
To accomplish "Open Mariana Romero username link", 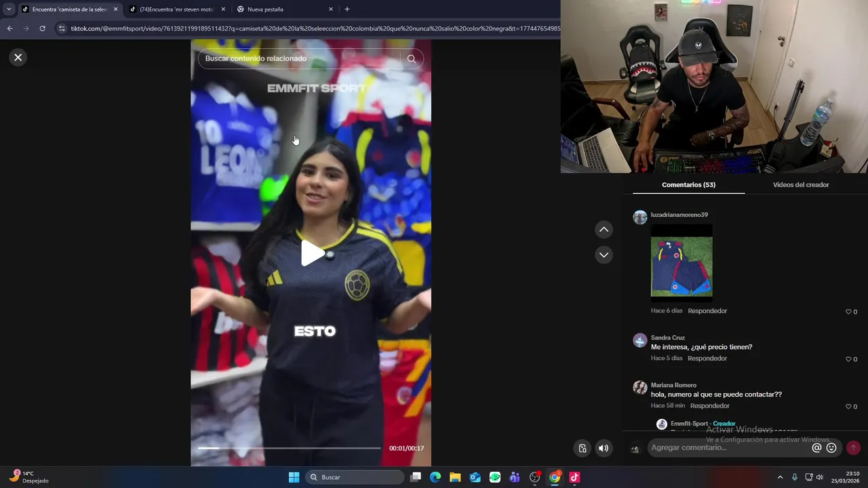I will [673, 385].
